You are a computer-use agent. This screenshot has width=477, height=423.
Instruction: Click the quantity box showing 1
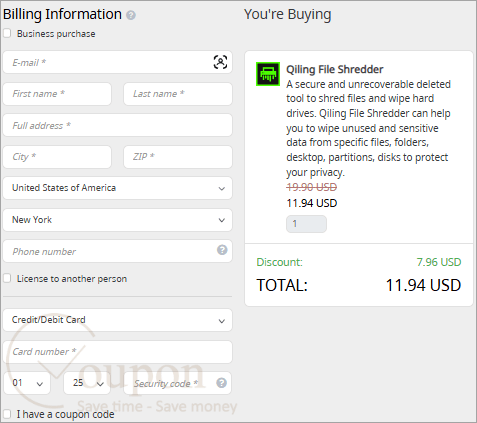click(306, 224)
